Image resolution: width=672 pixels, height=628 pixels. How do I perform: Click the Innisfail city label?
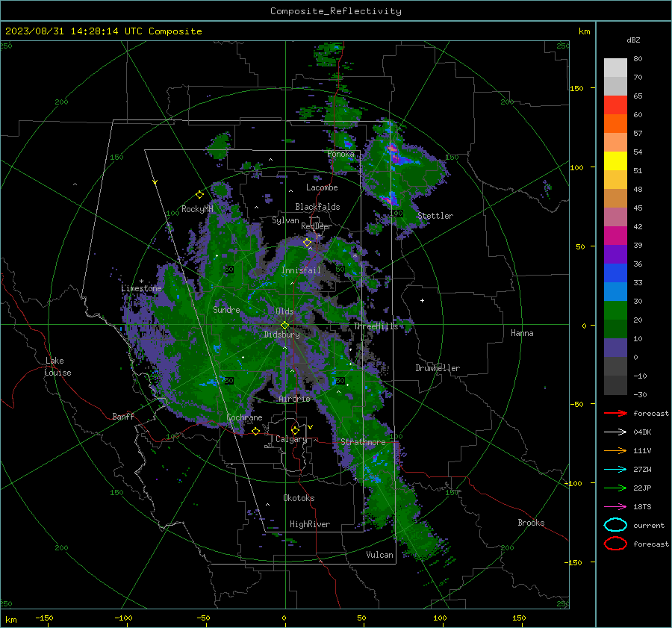(301, 270)
